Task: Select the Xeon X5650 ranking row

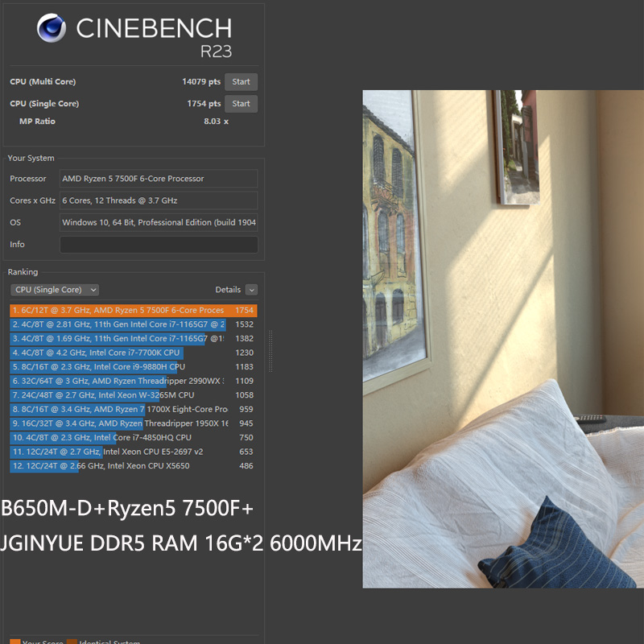Action: 134,466
